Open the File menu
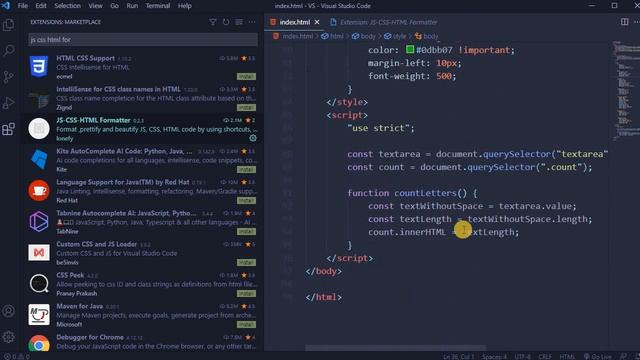 (x=23, y=6)
